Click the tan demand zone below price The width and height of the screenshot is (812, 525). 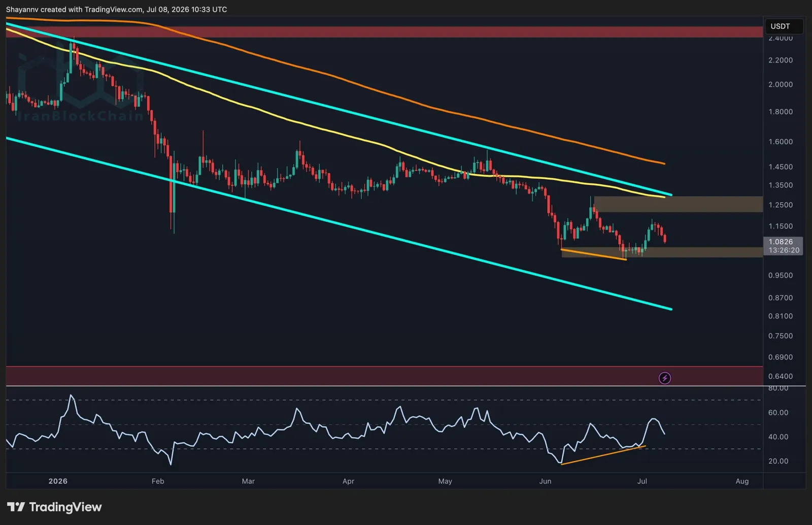pos(662,252)
